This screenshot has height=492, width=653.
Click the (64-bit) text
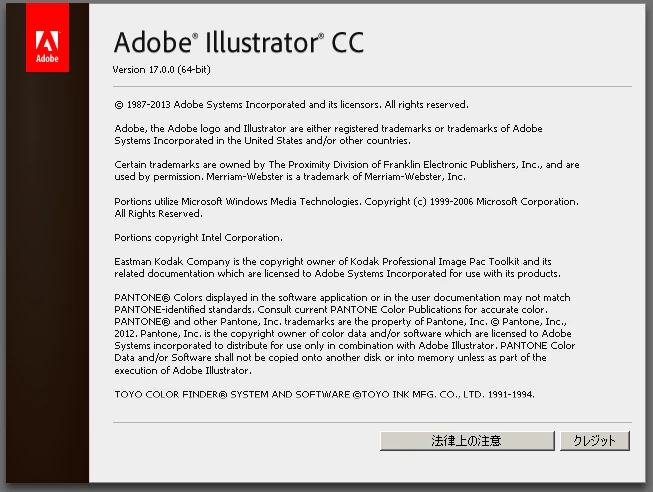click(194, 70)
